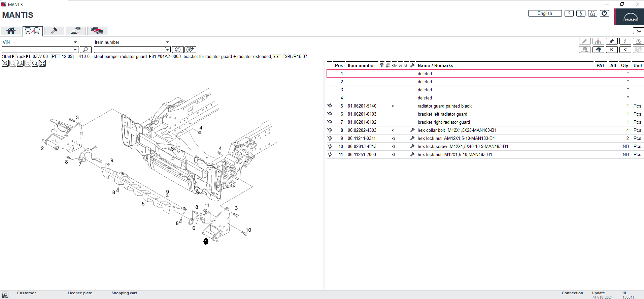
Task: Click the 3D view icon button
Action: click(638, 50)
